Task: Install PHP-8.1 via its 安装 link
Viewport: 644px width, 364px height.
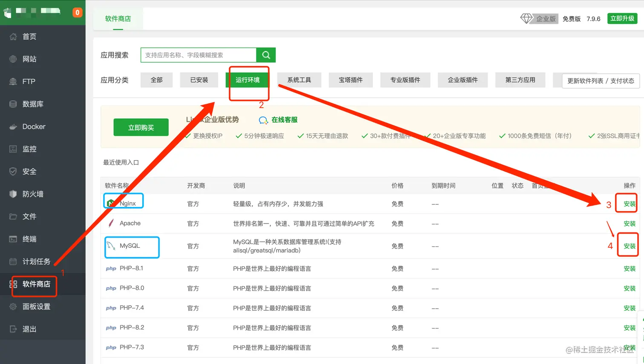Action: pyautogui.click(x=630, y=269)
